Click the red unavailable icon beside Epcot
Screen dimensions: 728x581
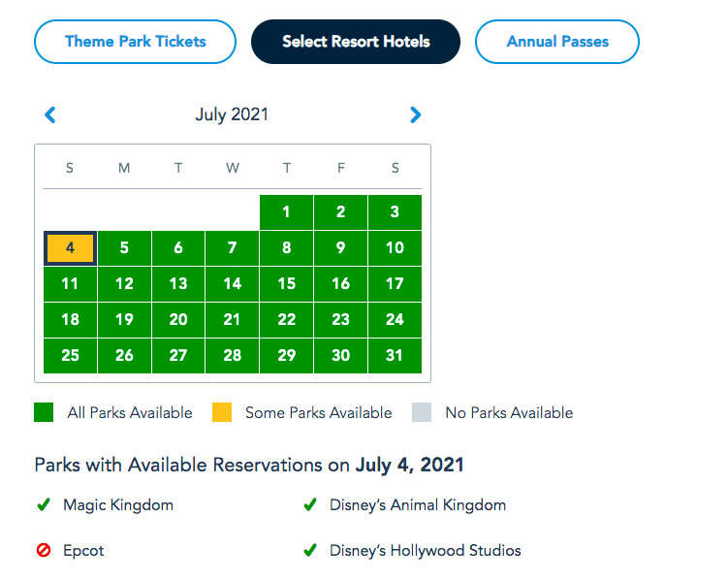pyautogui.click(x=43, y=551)
